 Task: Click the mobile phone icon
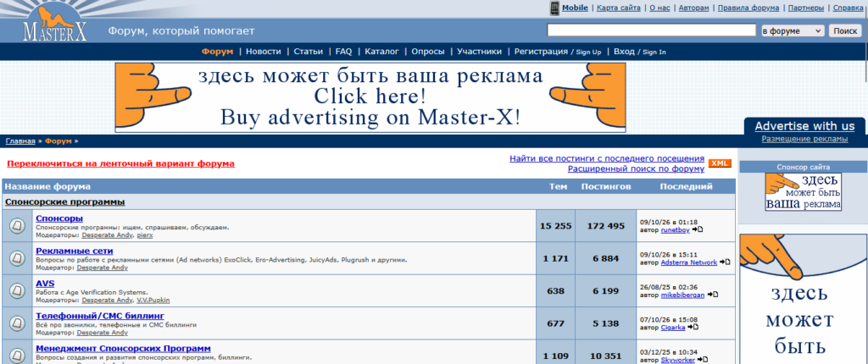[554, 8]
